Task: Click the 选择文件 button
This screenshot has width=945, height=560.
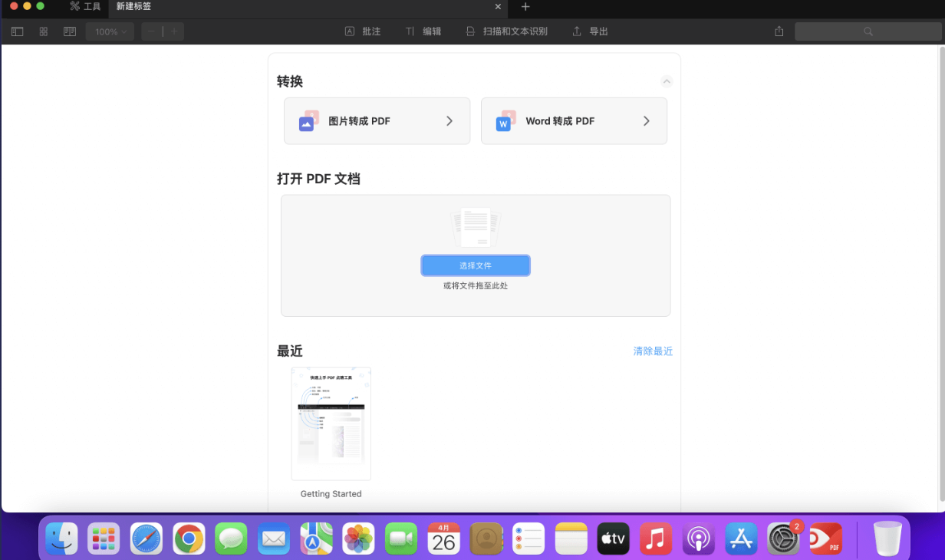Action: pyautogui.click(x=476, y=265)
